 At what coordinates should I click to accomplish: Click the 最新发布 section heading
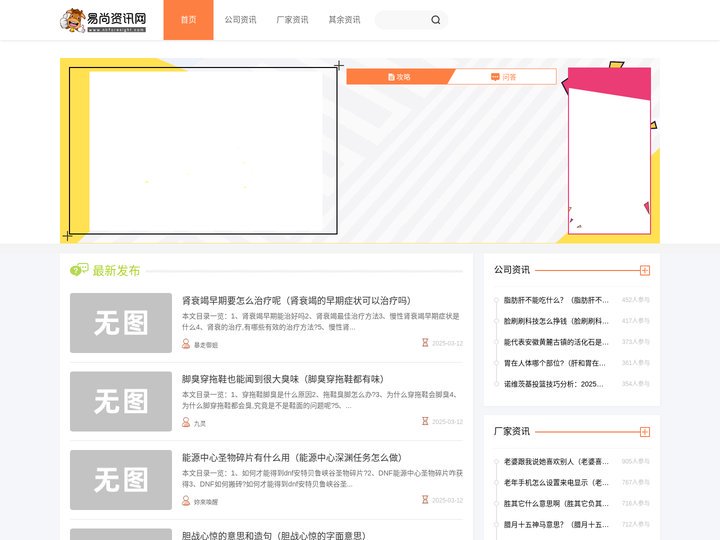(x=116, y=270)
